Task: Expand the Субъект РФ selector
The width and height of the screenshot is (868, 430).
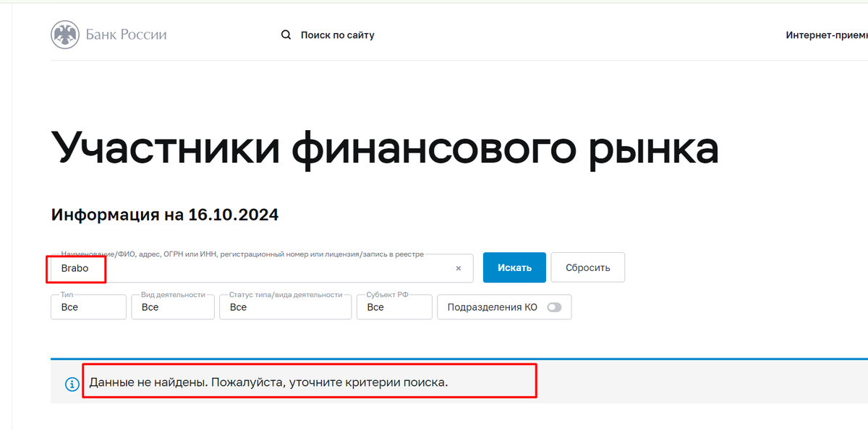Action: click(394, 307)
